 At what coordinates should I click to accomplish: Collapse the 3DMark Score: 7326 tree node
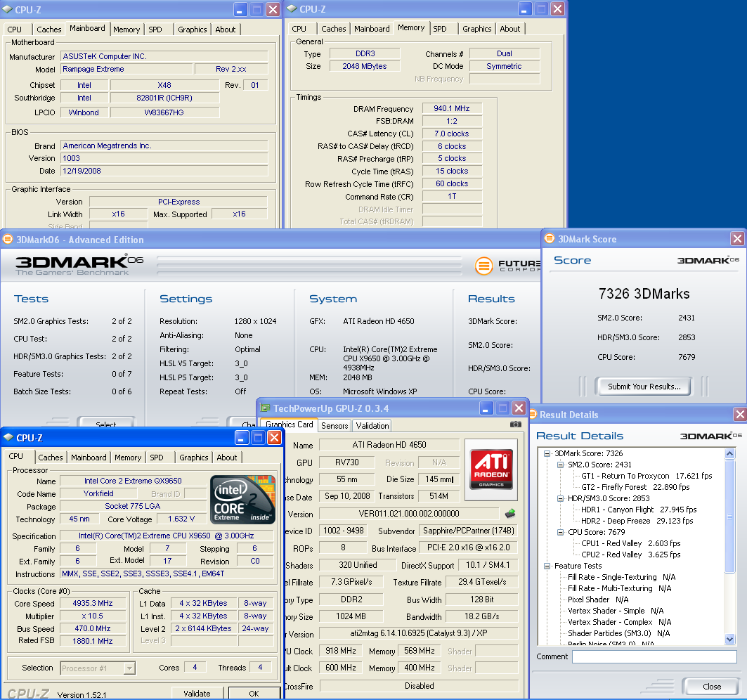pyautogui.click(x=547, y=453)
